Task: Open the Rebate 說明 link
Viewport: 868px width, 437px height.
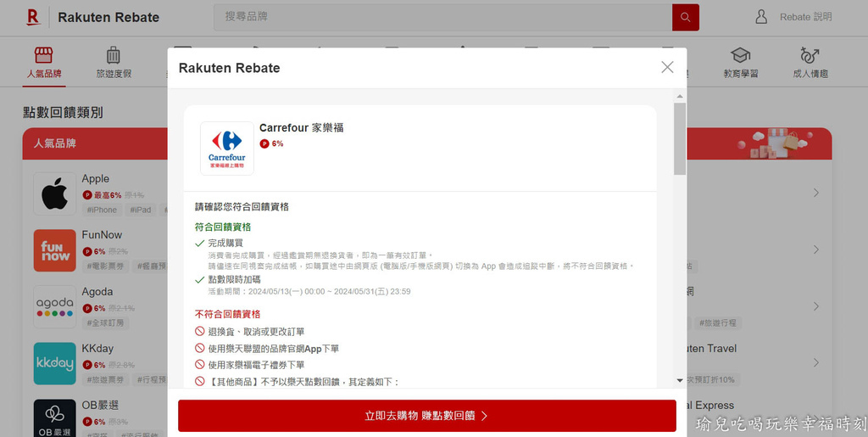Action: tap(805, 17)
